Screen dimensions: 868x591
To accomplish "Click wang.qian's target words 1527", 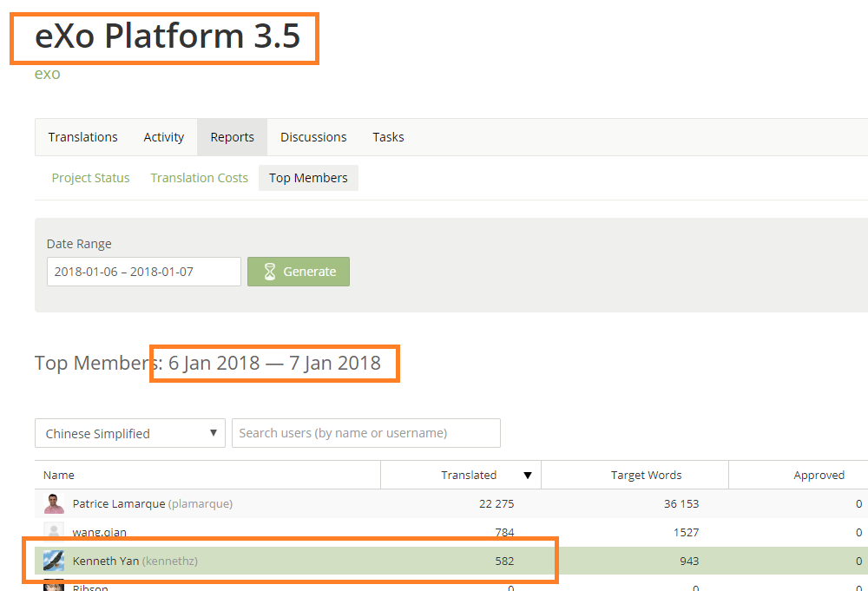I will (x=686, y=532).
